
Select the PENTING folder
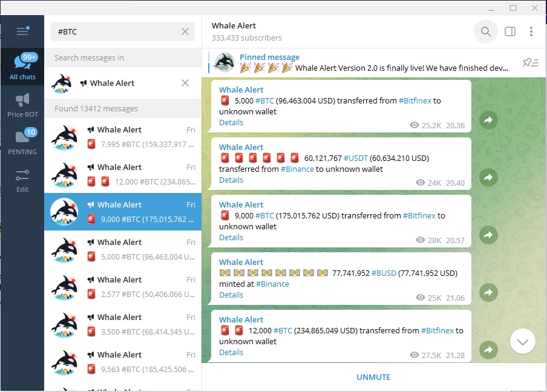tap(22, 142)
